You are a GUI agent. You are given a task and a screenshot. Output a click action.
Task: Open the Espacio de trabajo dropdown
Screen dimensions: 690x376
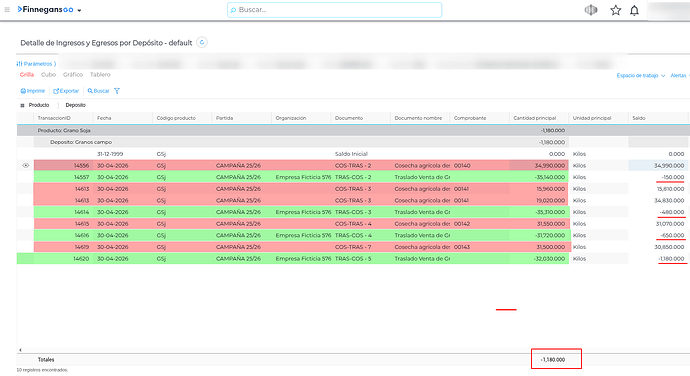tap(641, 76)
